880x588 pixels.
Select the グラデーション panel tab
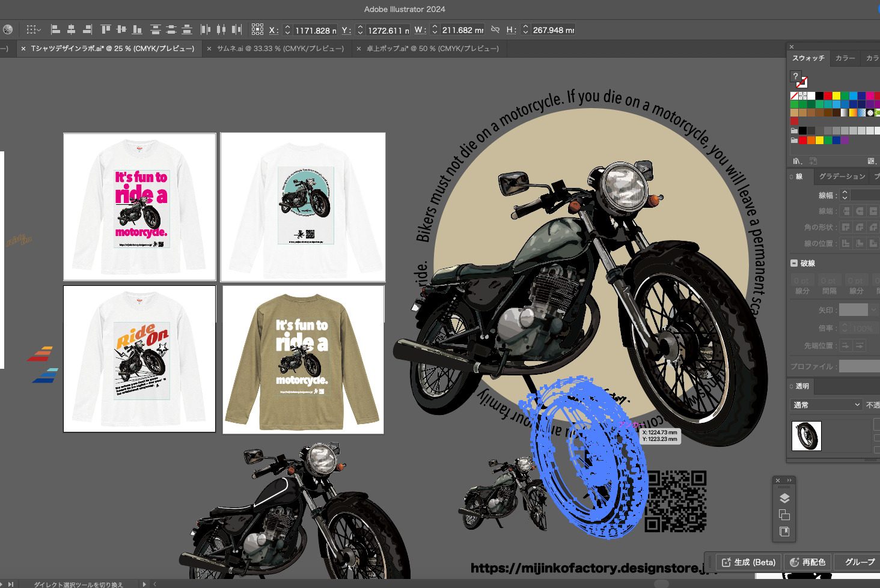(842, 177)
